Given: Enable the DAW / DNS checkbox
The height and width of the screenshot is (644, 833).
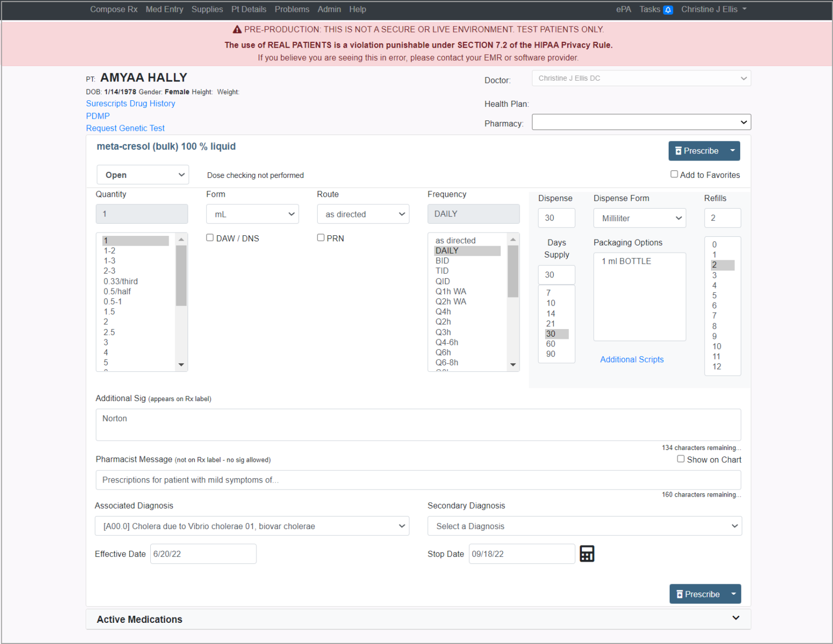Looking at the screenshot, I should 210,237.
